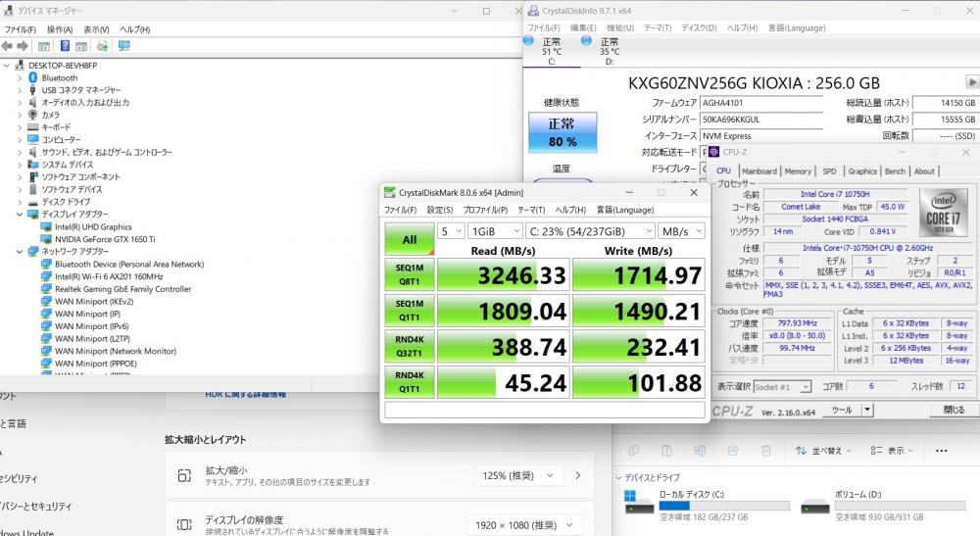The image size is (980, 536).
Task: Select the NVIDIA GeForce GTX 1650 Ti device
Action: pyautogui.click(x=105, y=239)
